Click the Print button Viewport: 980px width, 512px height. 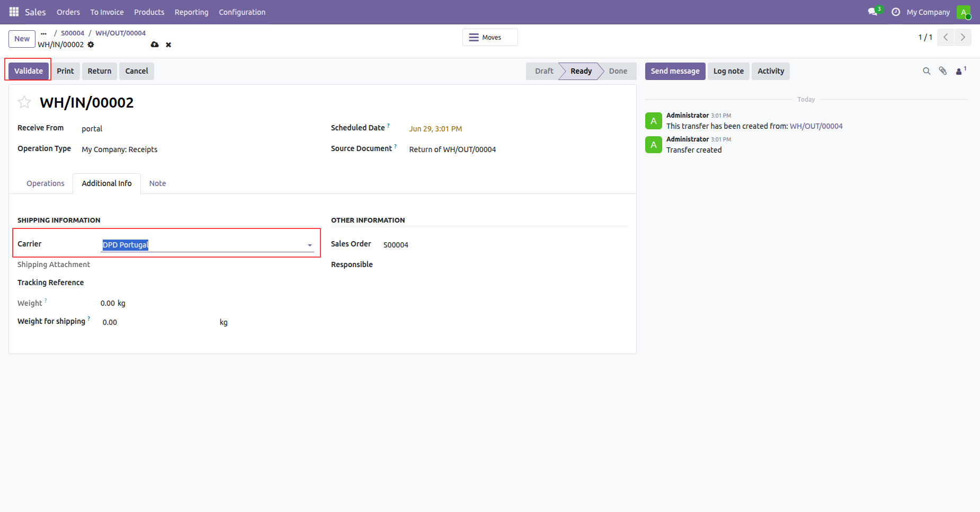click(65, 71)
